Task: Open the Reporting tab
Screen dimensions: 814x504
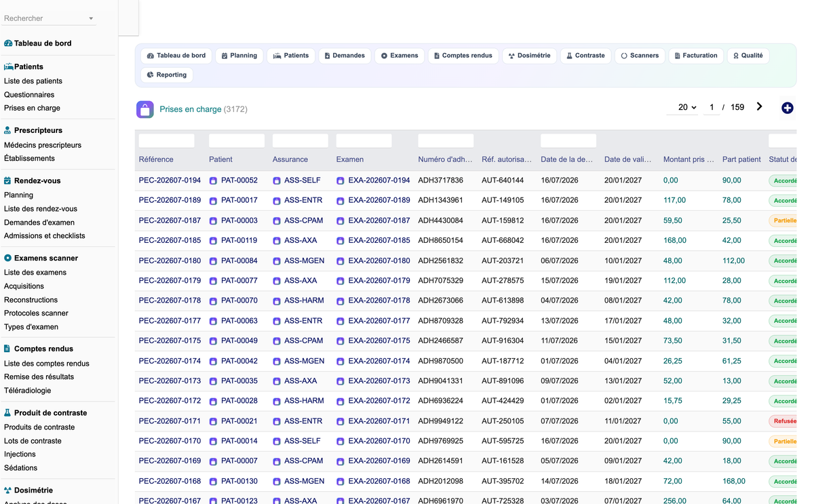Action: click(x=167, y=75)
